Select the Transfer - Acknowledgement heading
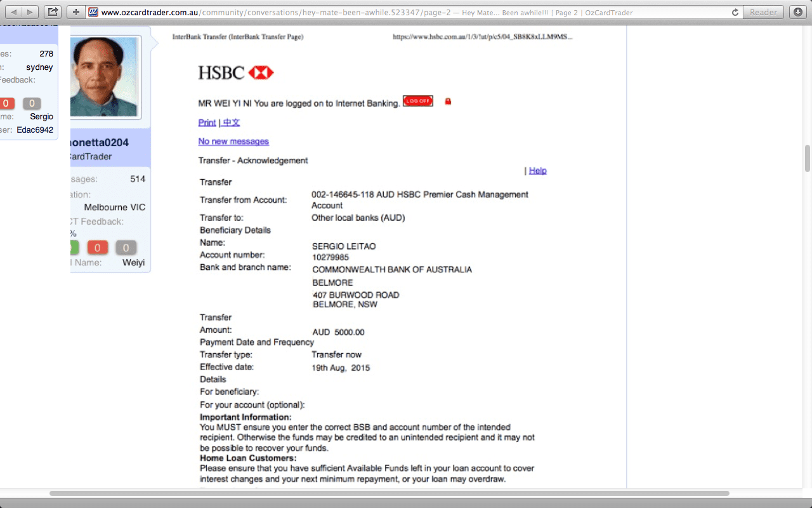The image size is (812, 508). coord(253,161)
